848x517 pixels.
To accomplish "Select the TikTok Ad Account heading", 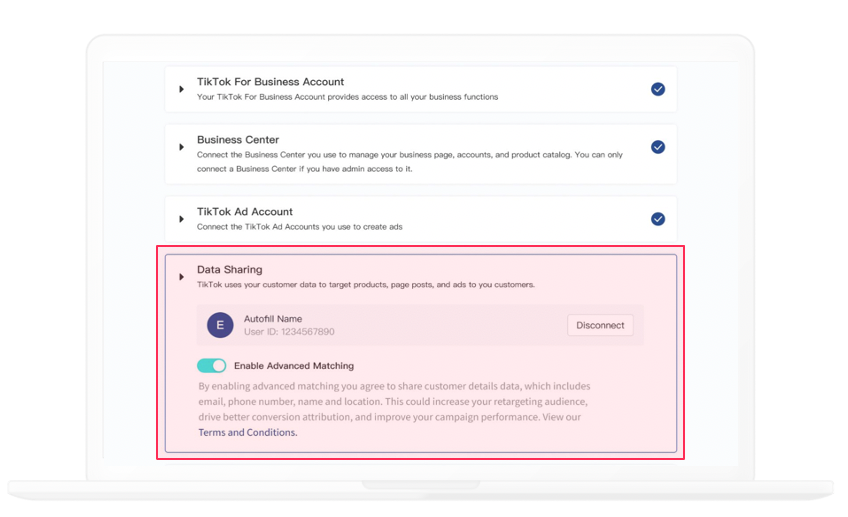I will point(244,211).
